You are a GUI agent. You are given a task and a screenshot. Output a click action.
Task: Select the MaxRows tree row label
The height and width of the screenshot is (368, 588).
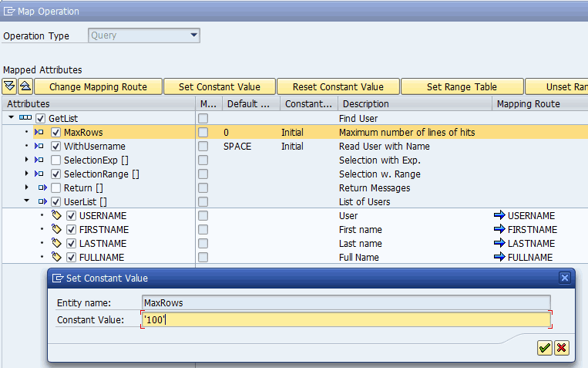click(83, 133)
